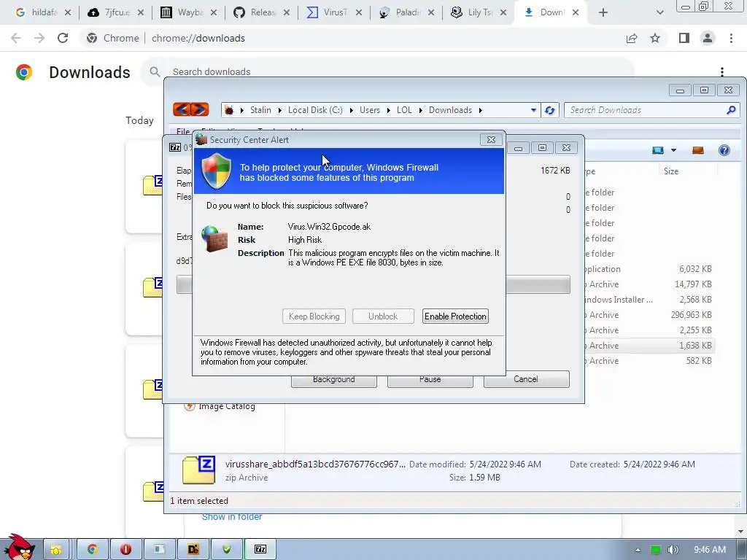The width and height of the screenshot is (747, 560).
Task: Select the Application row sized 6,032 KB
Action: [x=649, y=269]
